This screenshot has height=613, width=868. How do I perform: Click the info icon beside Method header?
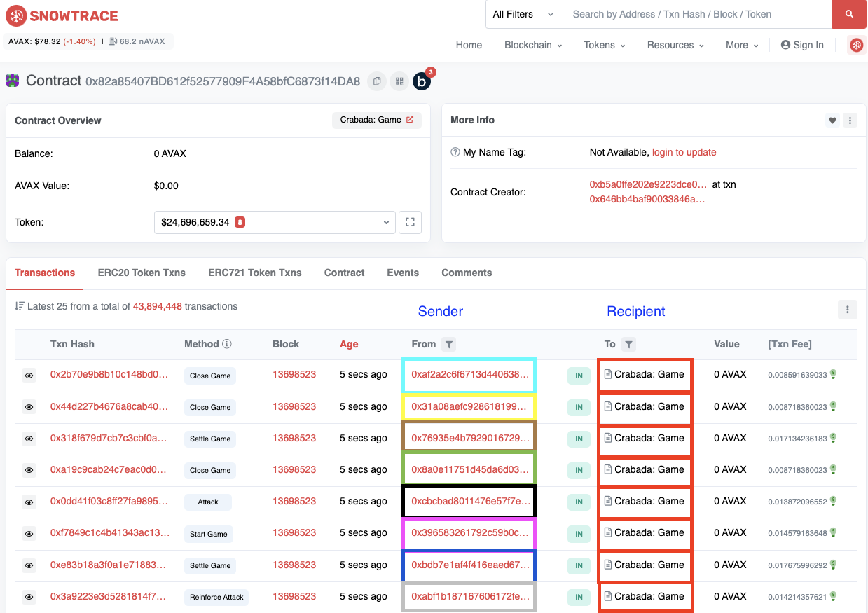(227, 344)
